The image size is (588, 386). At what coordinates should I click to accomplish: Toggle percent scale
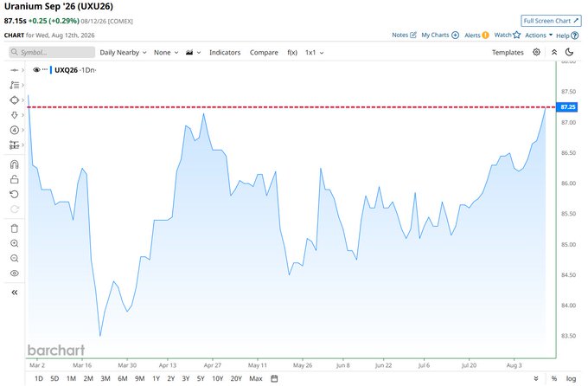(x=554, y=378)
